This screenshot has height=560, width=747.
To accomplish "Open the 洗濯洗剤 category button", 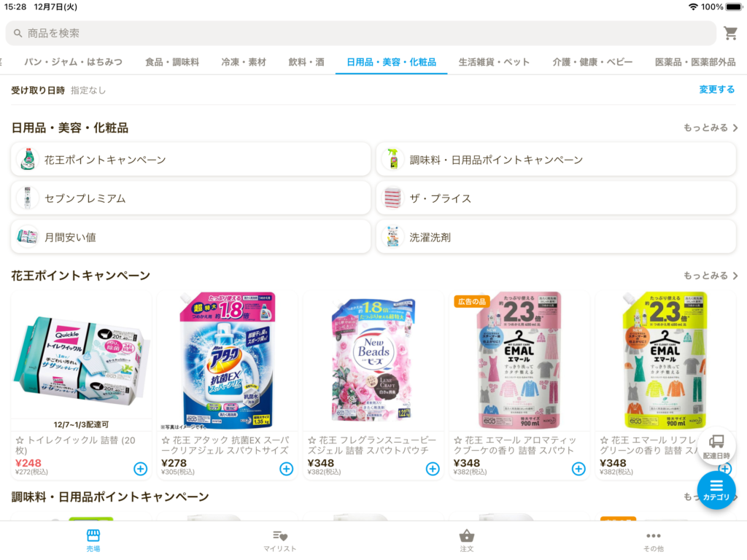I will [x=556, y=237].
